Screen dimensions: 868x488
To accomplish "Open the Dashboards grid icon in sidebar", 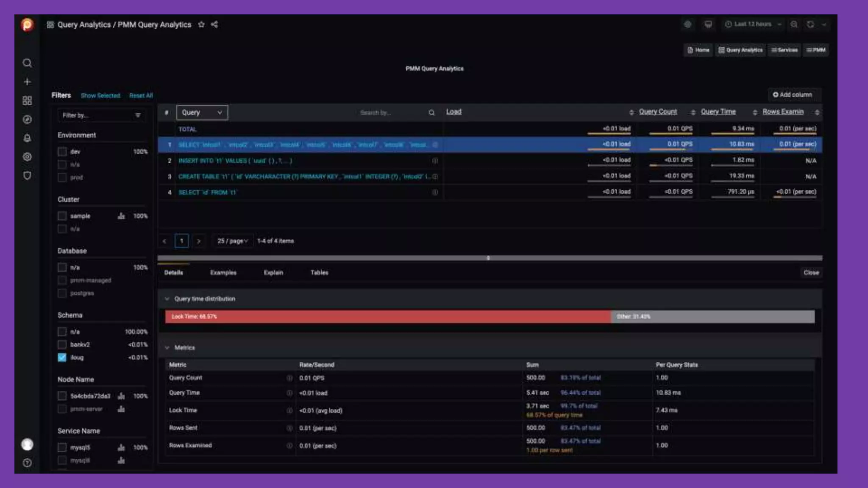I will click(27, 101).
